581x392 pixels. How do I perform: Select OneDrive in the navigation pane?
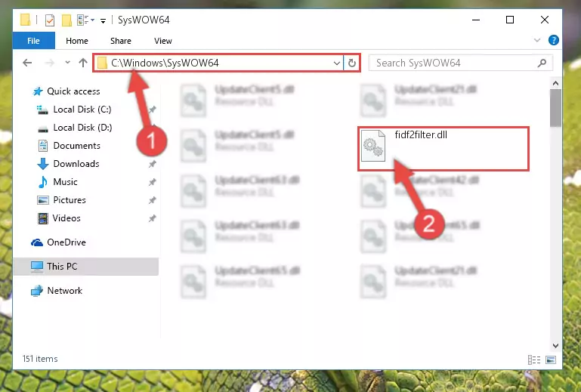[x=66, y=242]
